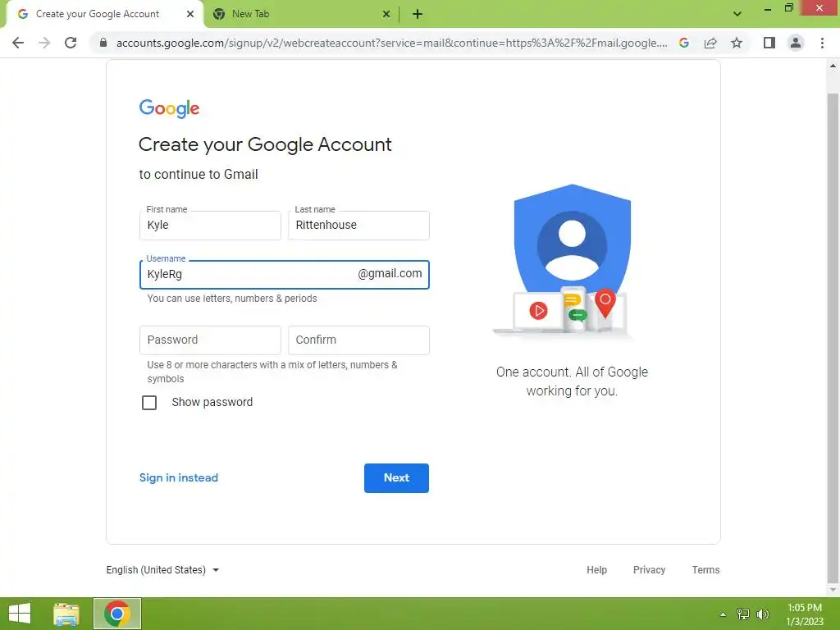Open Chrome profile avatar menu
The width and height of the screenshot is (840, 630).
(796, 43)
